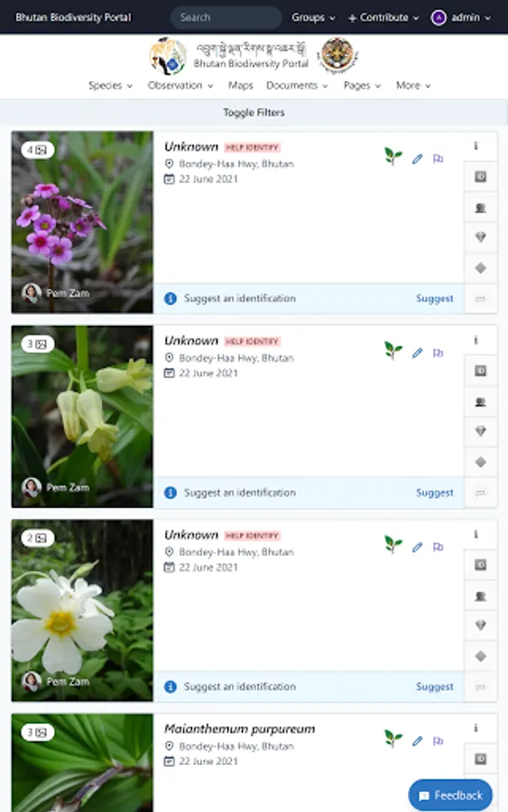
Task: Toggle Filters bar
Action: [254, 113]
